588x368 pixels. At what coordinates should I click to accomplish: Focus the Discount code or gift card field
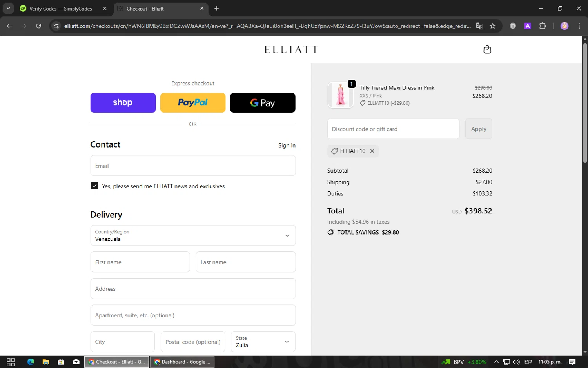[393, 129]
